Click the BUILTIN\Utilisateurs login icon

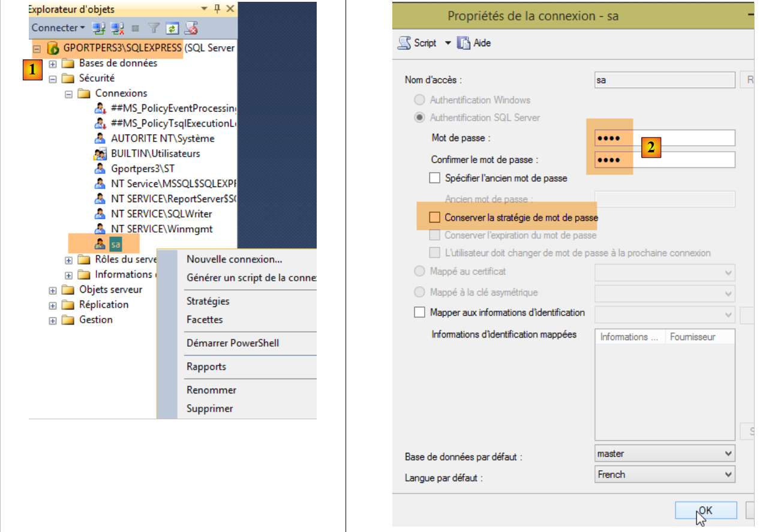tap(100, 154)
